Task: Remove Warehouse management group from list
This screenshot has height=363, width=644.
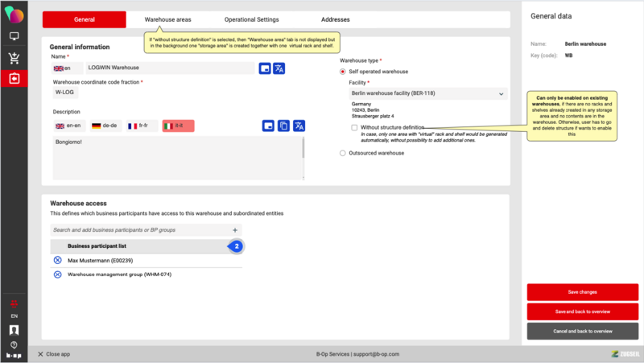Action: (x=58, y=274)
